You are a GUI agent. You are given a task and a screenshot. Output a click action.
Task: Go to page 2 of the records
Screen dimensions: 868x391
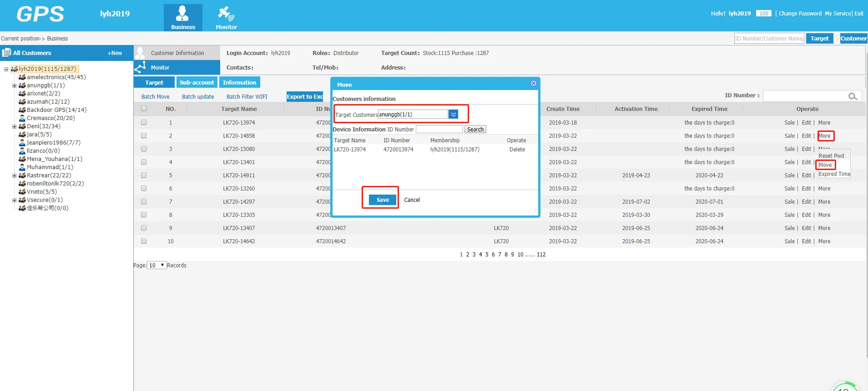[x=468, y=255]
